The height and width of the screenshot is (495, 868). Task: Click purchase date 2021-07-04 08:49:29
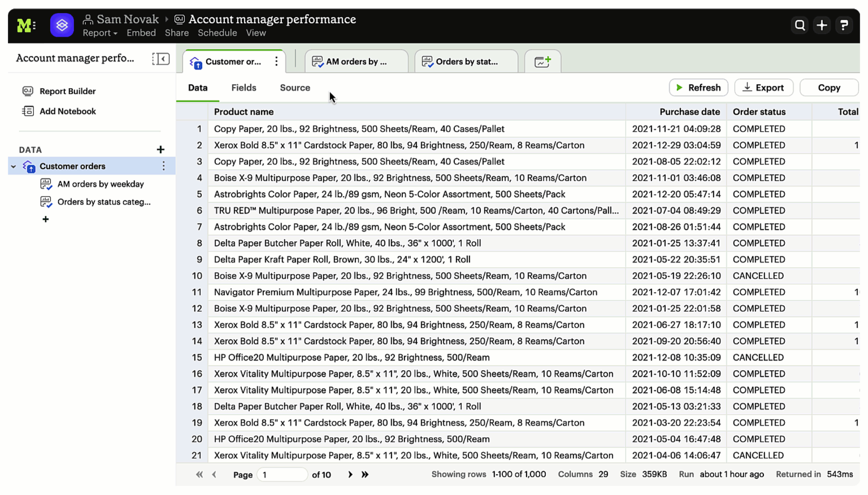[x=676, y=210]
